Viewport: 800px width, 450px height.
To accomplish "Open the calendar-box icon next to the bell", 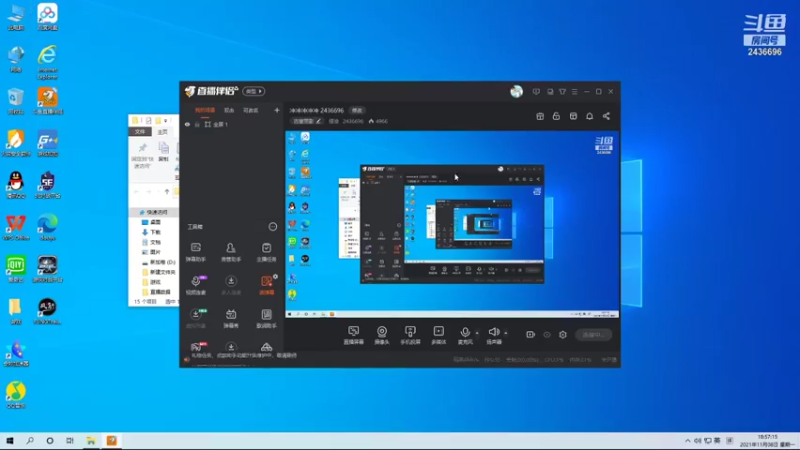I will (x=573, y=116).
